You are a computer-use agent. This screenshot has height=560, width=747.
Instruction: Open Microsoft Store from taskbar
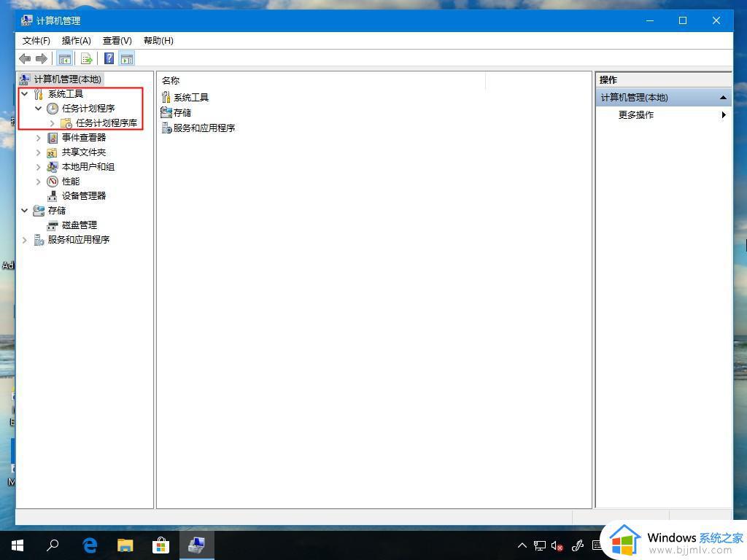click(161, 545)
